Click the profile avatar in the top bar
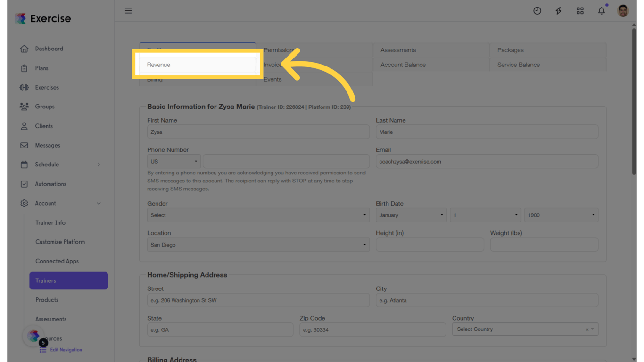The image size is (644, 362). point(623,10)
